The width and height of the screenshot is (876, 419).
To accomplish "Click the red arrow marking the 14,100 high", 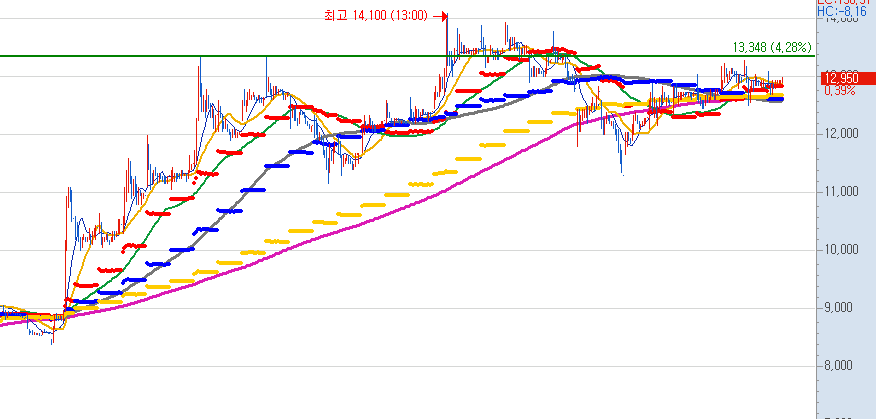I will pos(441,17).
